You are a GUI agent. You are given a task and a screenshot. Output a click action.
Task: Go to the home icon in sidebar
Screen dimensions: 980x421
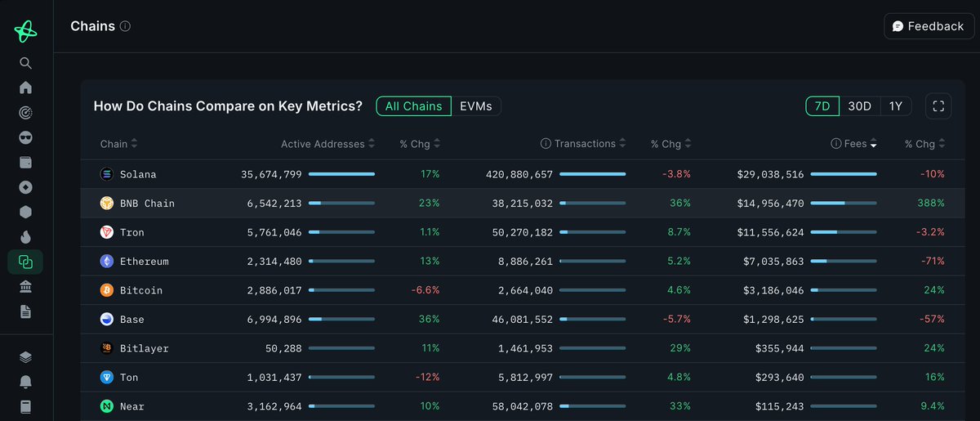click(25, 87)
